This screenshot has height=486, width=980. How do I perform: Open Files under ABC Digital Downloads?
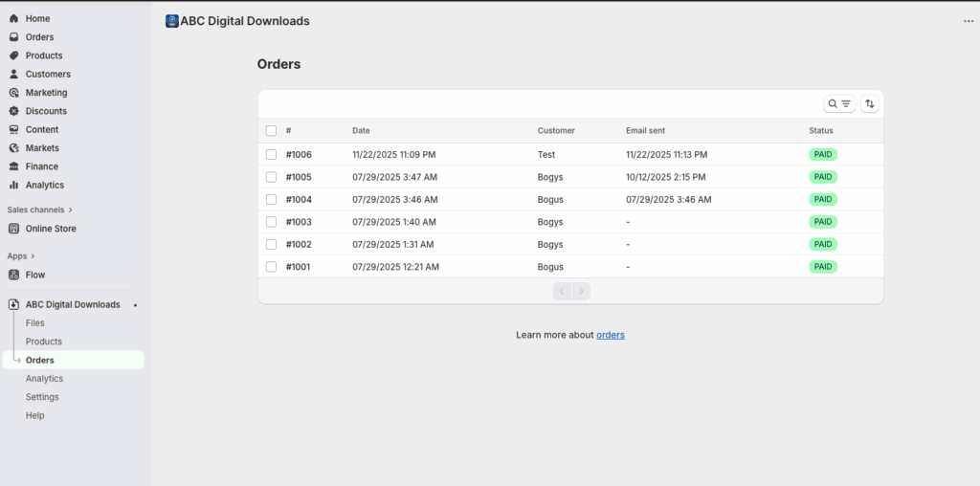(x=35, y=323)
